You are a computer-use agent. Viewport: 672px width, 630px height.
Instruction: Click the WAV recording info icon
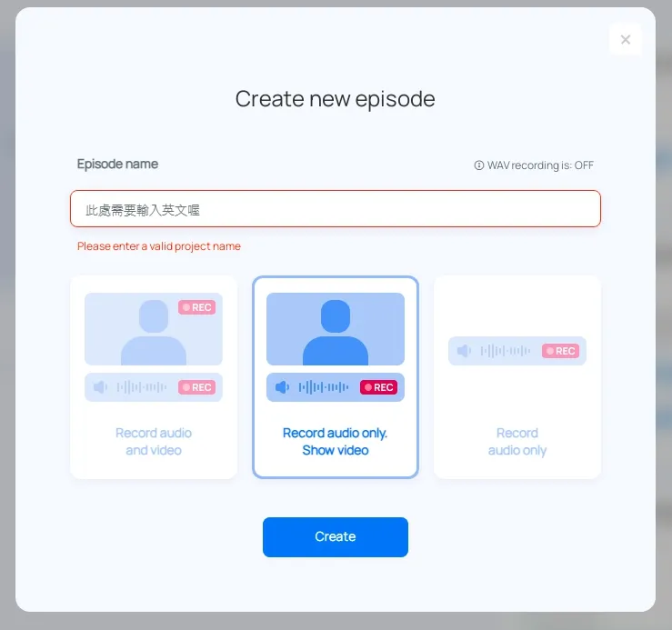coord(478,165)
